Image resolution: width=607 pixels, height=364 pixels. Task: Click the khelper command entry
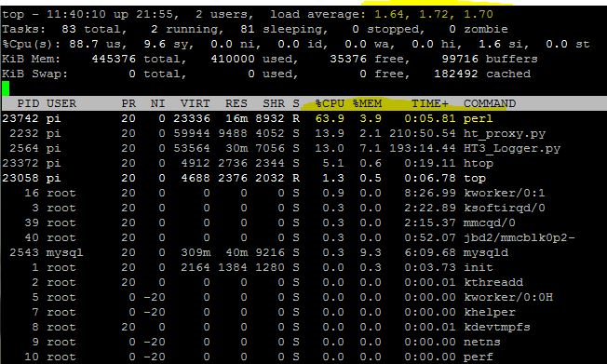coord(490,312)
